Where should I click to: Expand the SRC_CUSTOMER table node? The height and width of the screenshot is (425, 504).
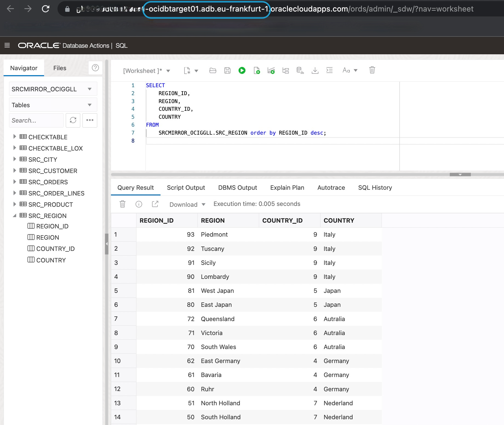coord(15,170)
